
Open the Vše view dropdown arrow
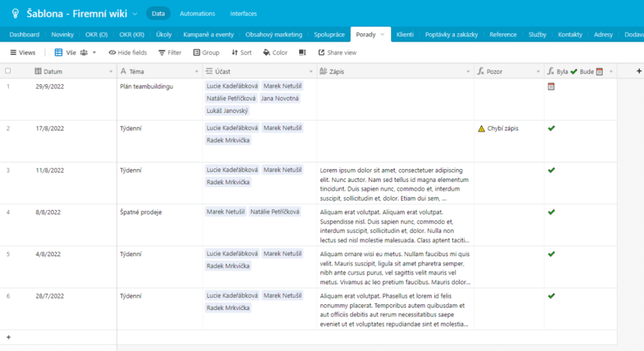coord(94,53)
